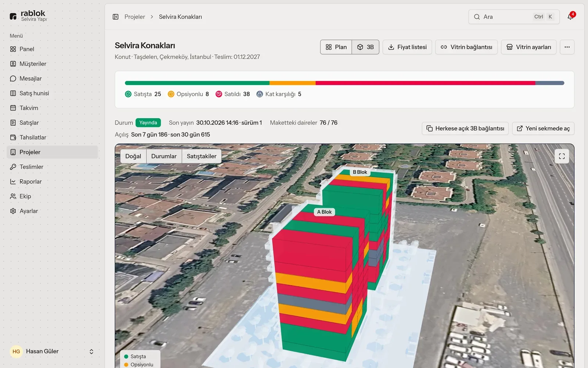Go to Müşteriler page
588x368 pixels.
52,64
